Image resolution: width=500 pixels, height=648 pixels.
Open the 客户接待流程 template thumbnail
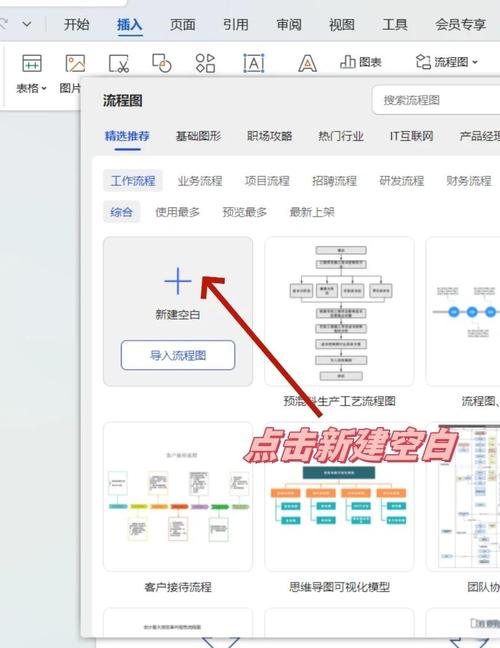pos(178,497)
